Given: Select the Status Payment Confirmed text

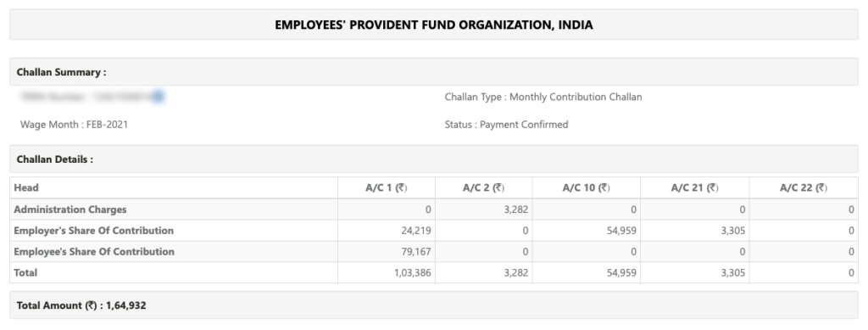Looking at the screenshot, I should coord(506,125).
